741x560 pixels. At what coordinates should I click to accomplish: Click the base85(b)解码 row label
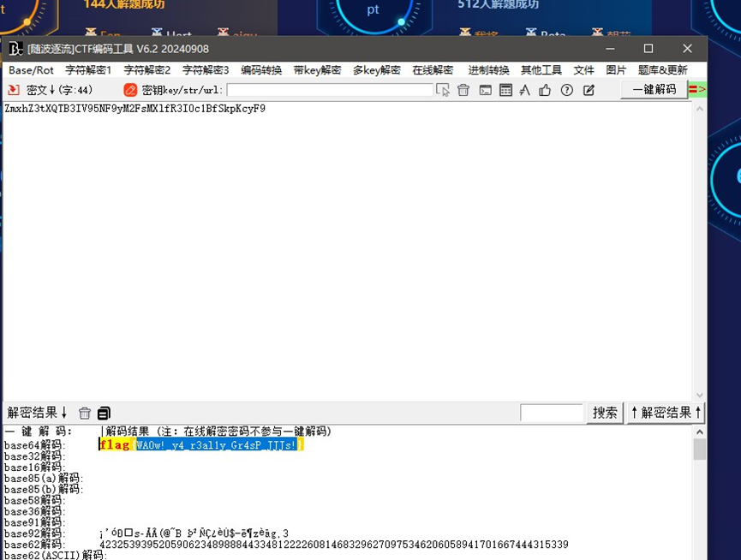(x=44, y=489)
